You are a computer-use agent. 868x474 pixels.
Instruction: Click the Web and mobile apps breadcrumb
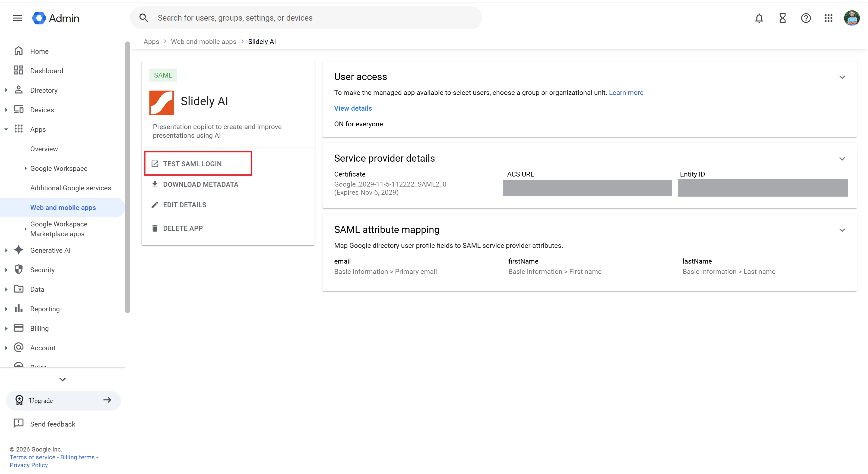point(203,41)
